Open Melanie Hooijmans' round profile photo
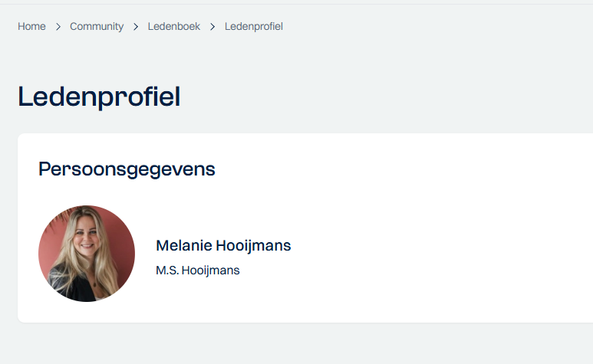This screenshot has height=364, width=593. coord(87,254)
